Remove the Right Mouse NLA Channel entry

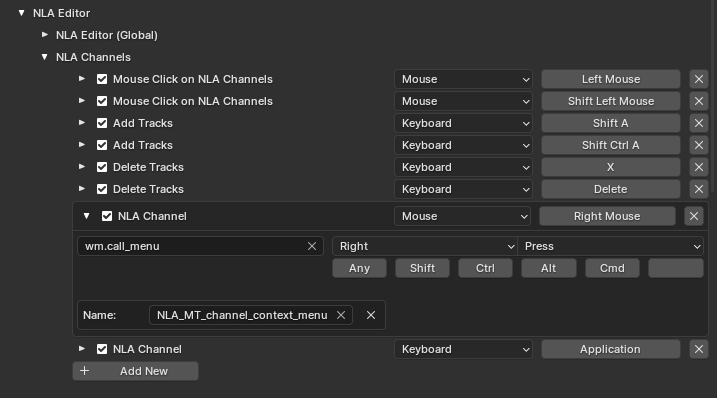pyautogui.click(x=694, y=216)
